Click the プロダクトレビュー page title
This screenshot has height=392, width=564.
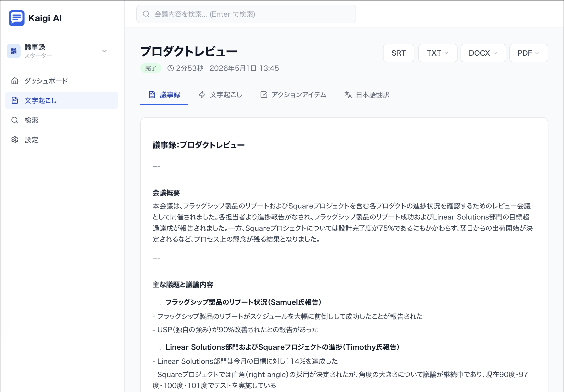[189, 51]
